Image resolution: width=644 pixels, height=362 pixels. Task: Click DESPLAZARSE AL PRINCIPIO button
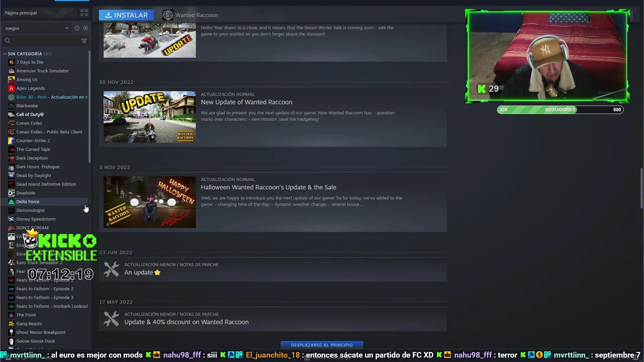pyautogui.click(x=322, y=345)
